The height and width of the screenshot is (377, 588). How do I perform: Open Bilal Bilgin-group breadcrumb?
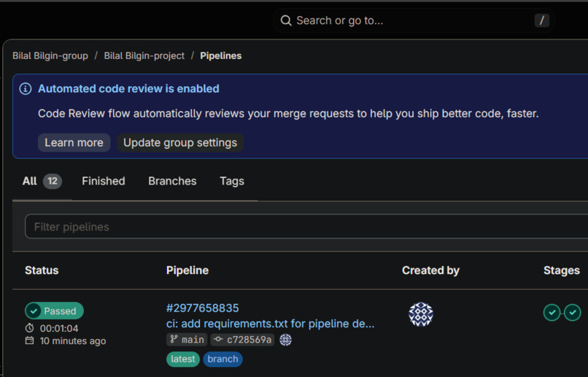click(x=50, y=56)
